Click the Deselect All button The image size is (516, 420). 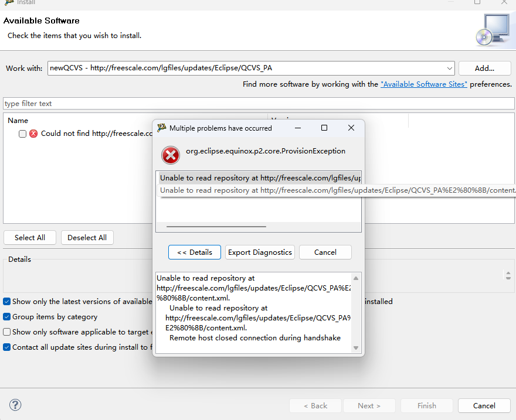[x=87, y=238]
